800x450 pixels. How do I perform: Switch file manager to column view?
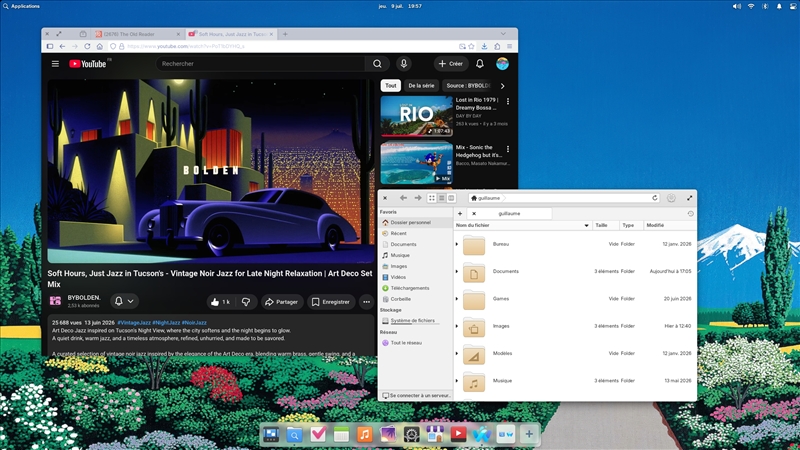[451, 198]
